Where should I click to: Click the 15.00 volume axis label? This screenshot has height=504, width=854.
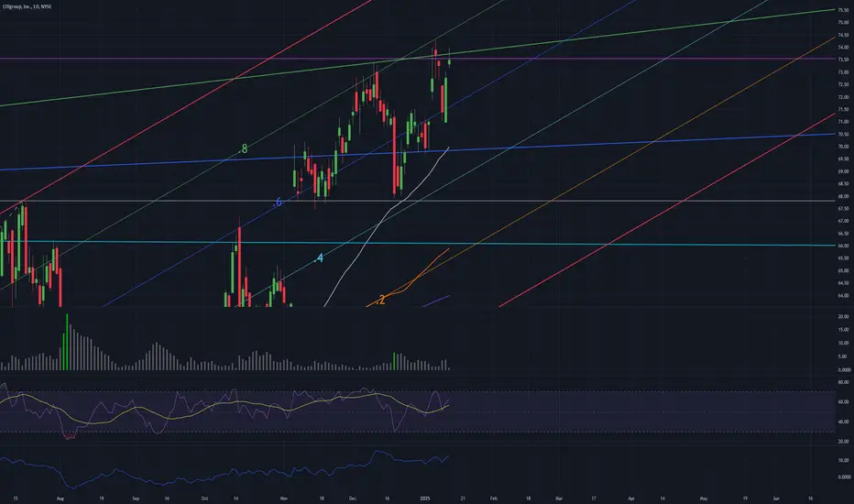843,330
